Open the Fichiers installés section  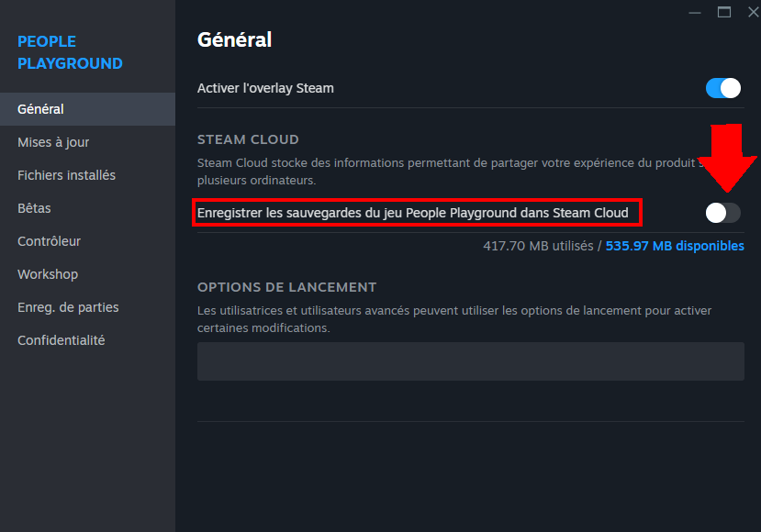(66, 175)
